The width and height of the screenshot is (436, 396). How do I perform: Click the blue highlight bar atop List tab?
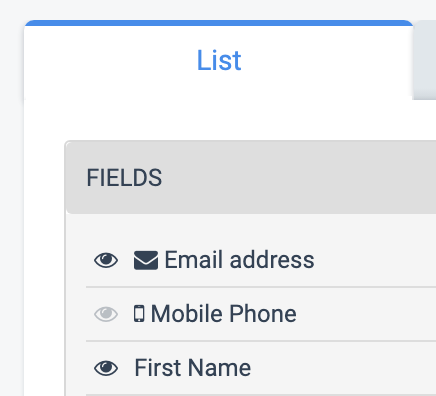pyautogui.click(x=219, y=23)
